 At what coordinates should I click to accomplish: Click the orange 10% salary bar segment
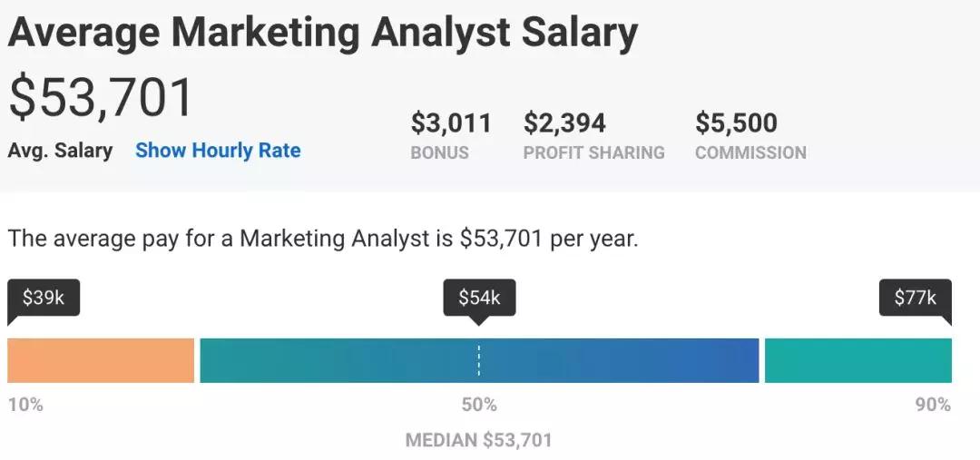[101, 360]
